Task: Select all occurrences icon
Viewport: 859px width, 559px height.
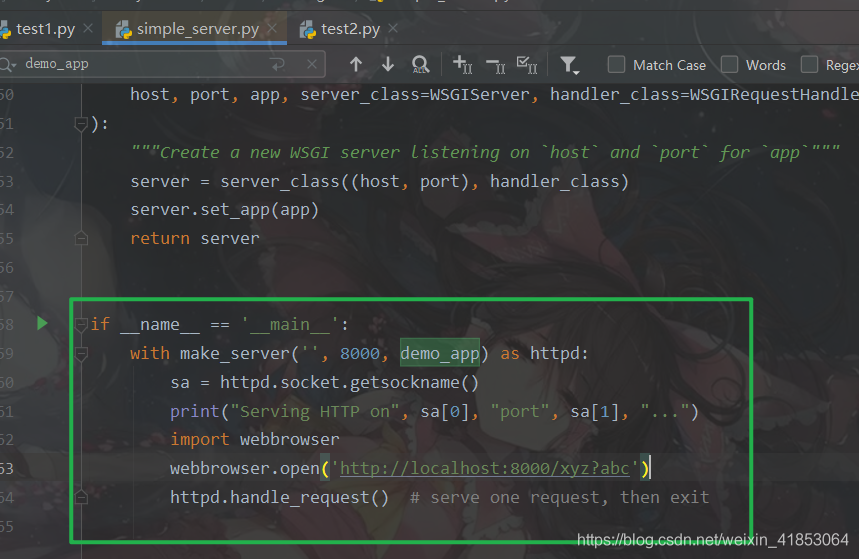Action: point(527,65)
